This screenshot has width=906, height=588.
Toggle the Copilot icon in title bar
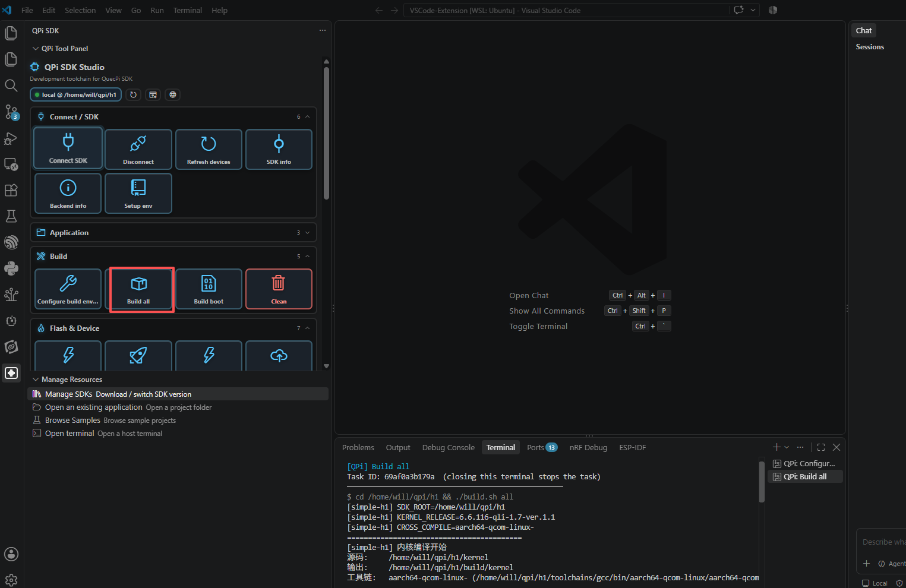tap(773, 10)
